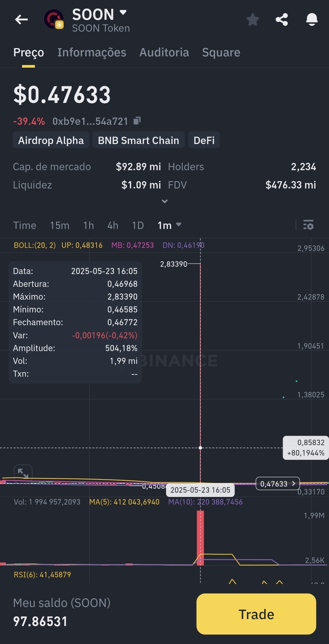Expand more market stats chevron

164,201
